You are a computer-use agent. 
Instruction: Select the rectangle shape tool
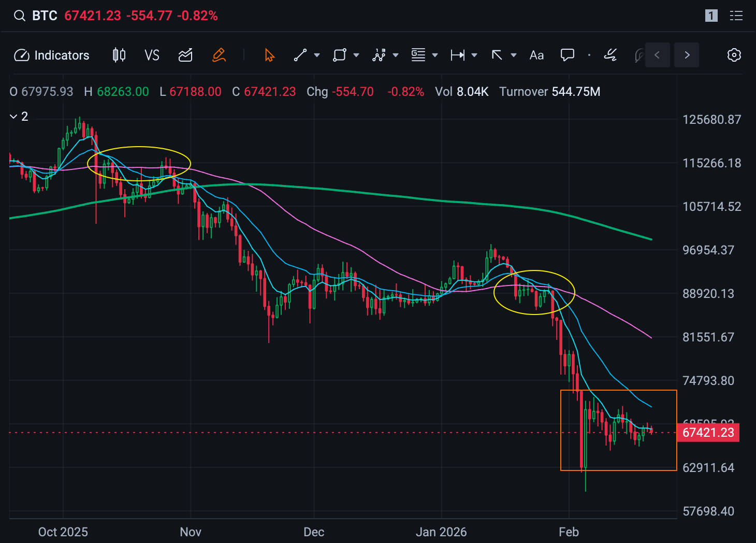tap(339, 55)
